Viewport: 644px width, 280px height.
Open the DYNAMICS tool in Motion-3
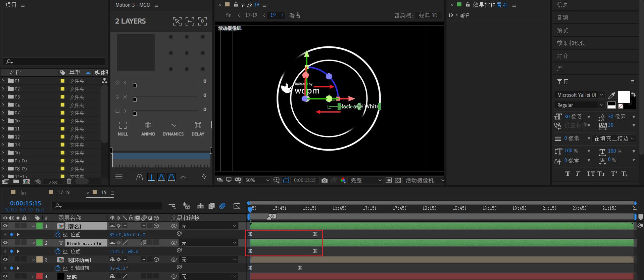pos(173,129)
